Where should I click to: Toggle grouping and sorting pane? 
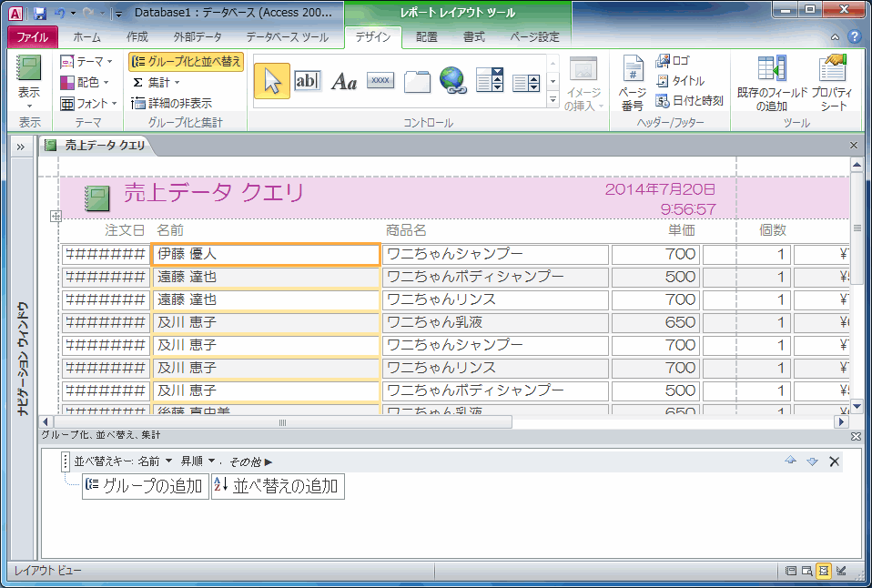click(x=187, y=62)
